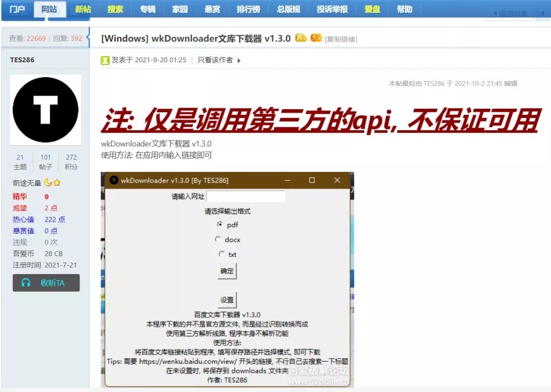Click the red 注: 仅是调用第三方的api notice
The height and width of the screenshot is (392, 551).
[x=320, y=120]
